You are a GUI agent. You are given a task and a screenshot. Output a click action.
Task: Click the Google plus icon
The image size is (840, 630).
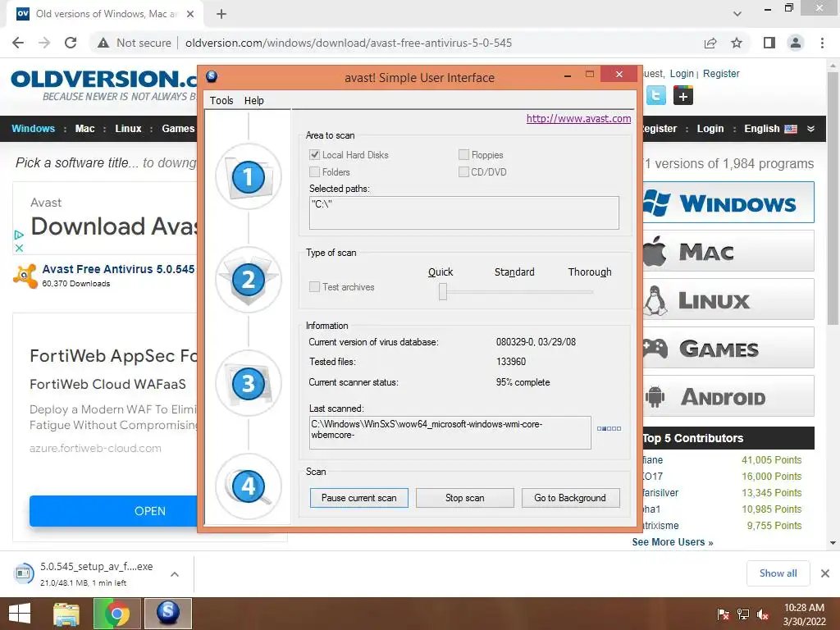click(x=683, y=96)
